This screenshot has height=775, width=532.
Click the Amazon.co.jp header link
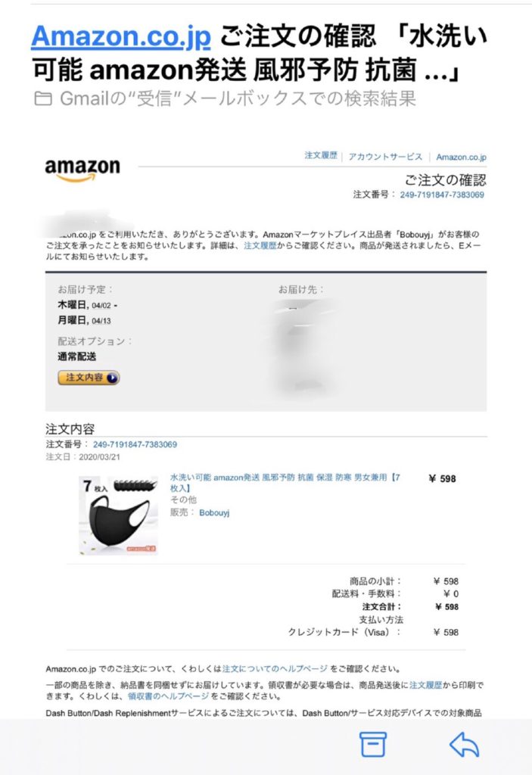(x=462, y=157)
